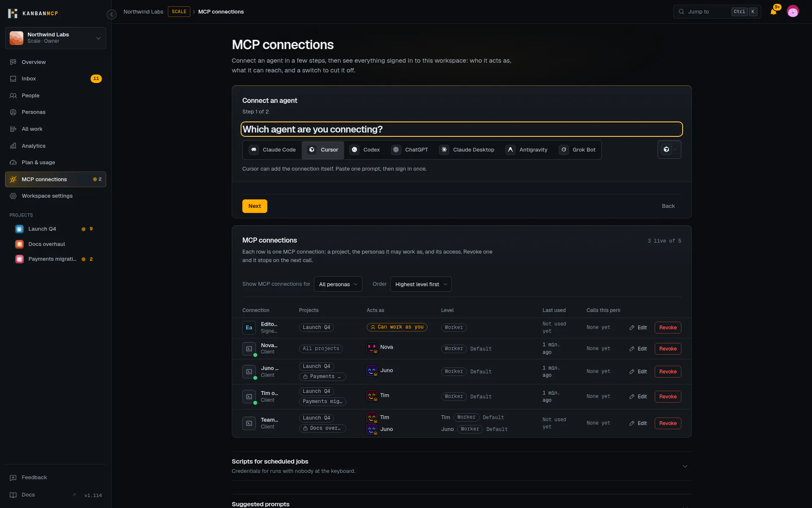Open the People page
This screenshot has height=508, width=812.
[55, 96]
